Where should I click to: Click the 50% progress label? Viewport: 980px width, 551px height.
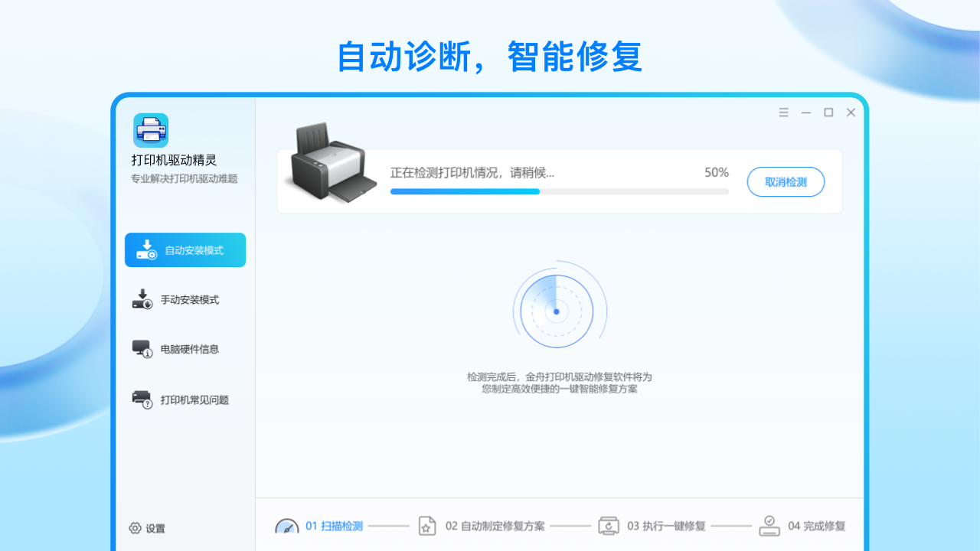click(716, 172)
